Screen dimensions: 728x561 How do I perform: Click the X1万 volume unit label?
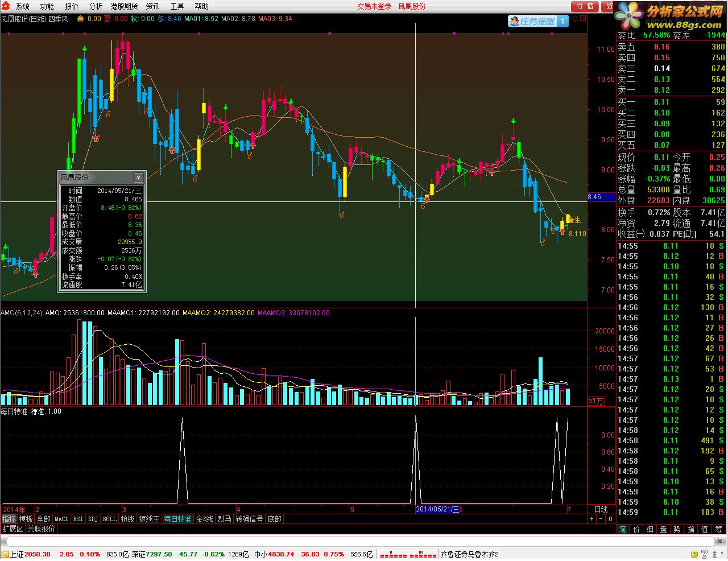pos(596,401)
